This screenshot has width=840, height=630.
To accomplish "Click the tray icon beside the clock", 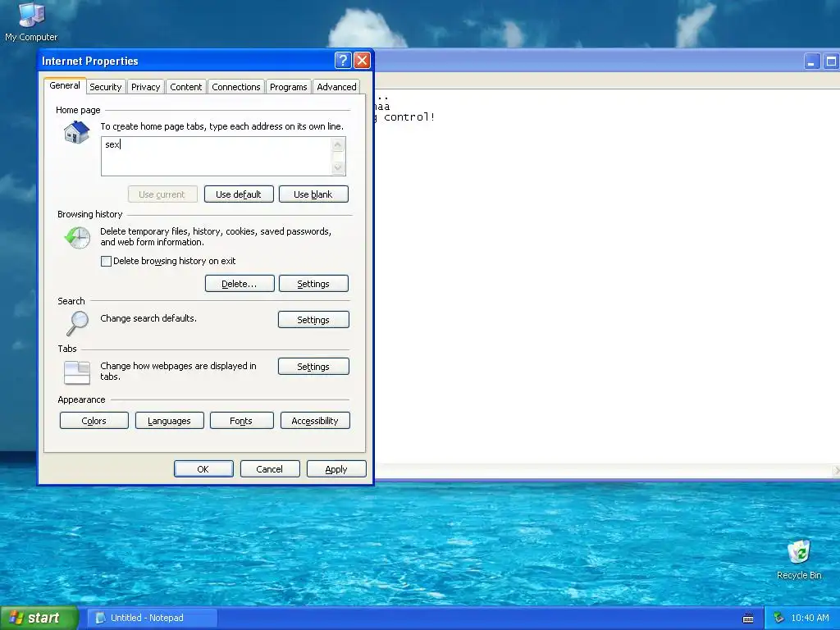I will (778, 618).
